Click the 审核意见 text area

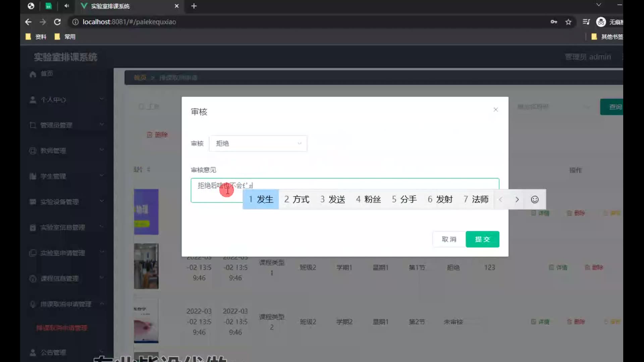coord(345,190)
